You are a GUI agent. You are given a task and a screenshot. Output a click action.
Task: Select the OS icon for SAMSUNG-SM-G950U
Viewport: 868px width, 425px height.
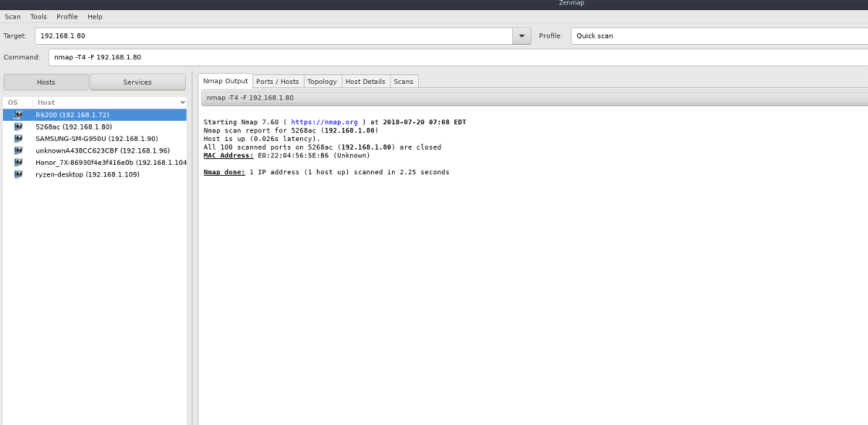click(17, 138)
